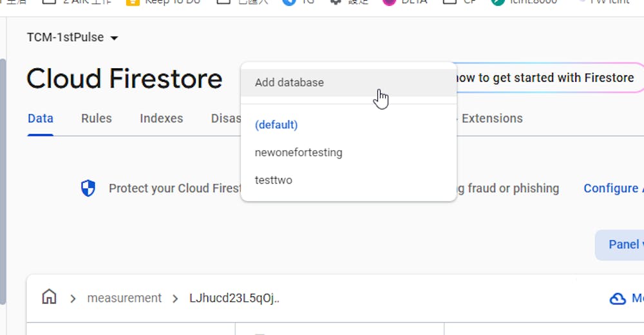Screen dimensions: 644x335
Task: Open the Extensions tab
Action: pyautogui.click(x=492, y=119)
